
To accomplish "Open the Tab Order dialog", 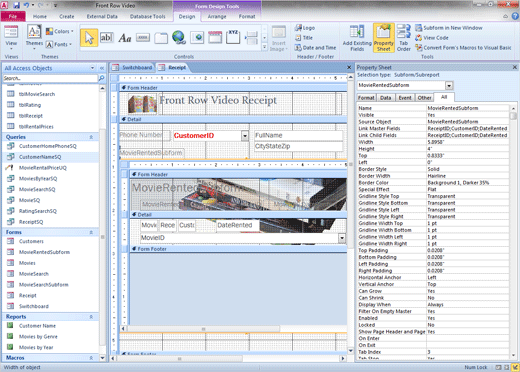I will [x=404, y=38].
